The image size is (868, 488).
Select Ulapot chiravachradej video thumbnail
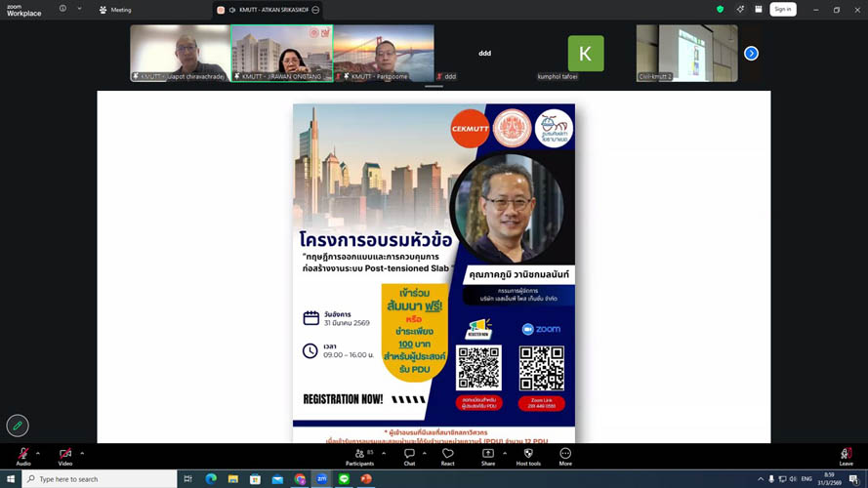pos(180,53)
